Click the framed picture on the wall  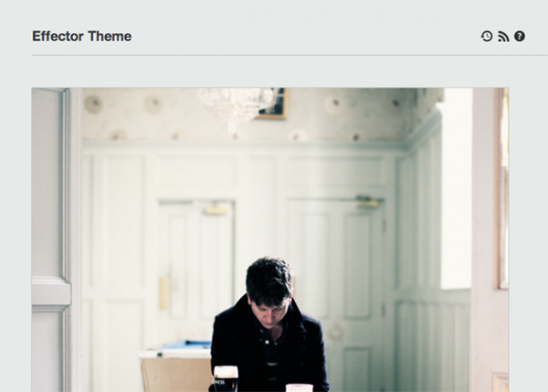click(x=273, y=103)
